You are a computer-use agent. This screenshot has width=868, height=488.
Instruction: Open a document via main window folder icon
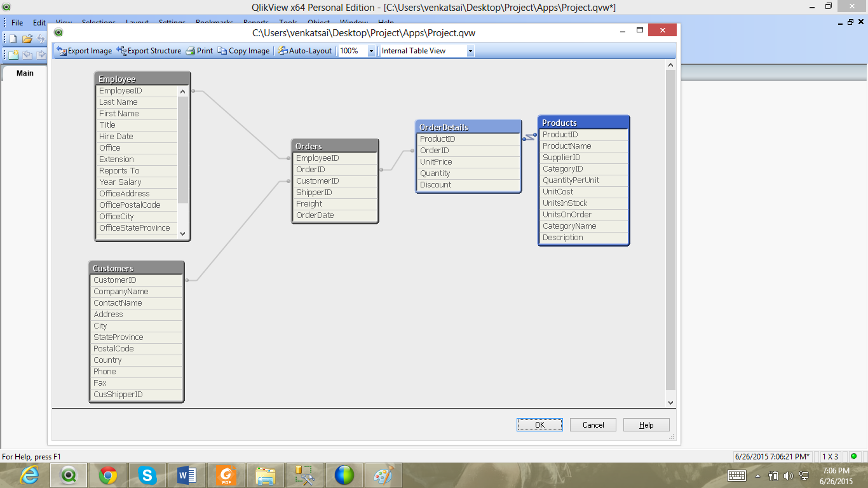pyautogui.click(x=27, y=39)
